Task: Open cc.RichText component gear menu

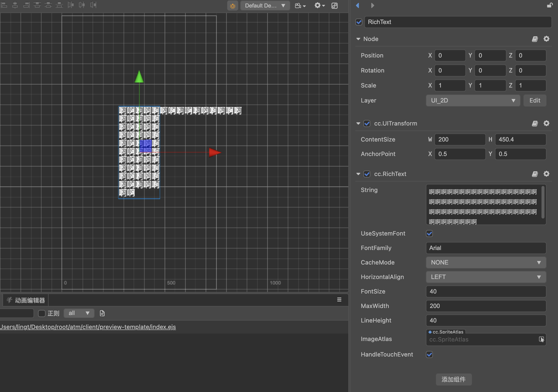Action: click(546, 174)
